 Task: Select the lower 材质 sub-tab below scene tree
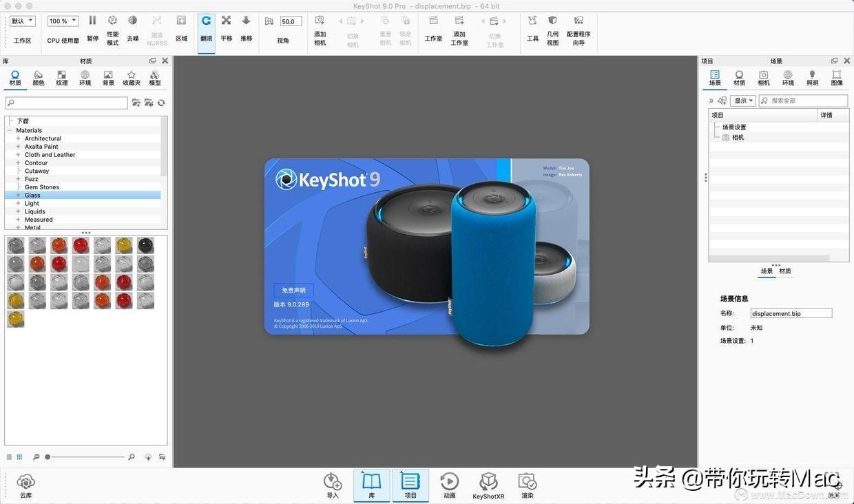785,271
